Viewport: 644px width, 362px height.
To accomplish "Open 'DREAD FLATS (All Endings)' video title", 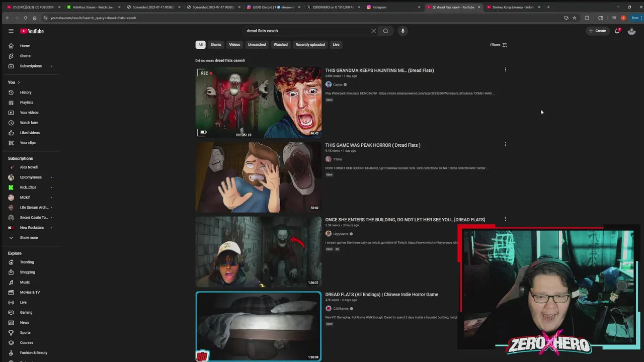I will click(381, 295).
